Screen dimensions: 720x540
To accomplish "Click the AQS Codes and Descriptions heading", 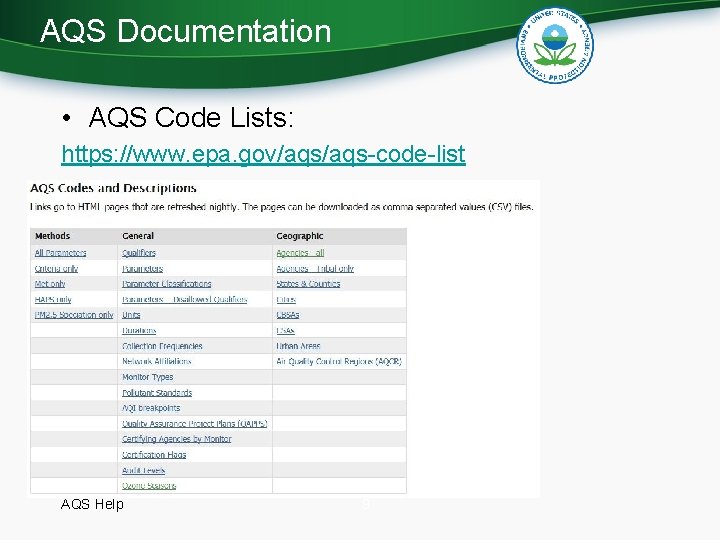I will (113, 188).
